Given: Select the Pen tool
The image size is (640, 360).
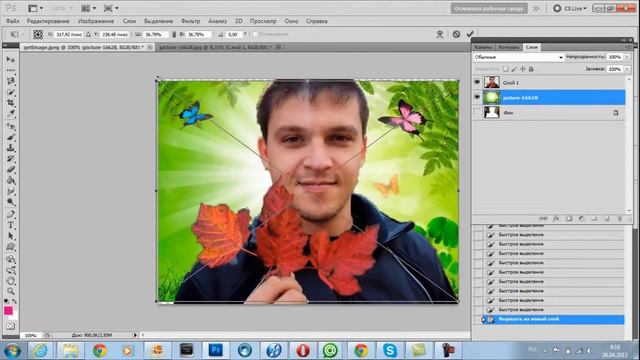Looking at the screenshot, I should (x=11, y=214).
